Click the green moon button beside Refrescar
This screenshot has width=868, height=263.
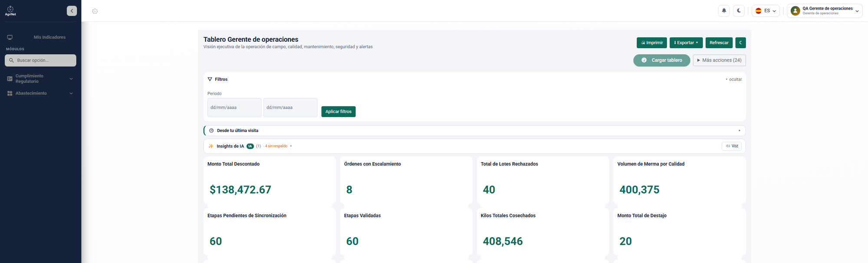[740, 43]
